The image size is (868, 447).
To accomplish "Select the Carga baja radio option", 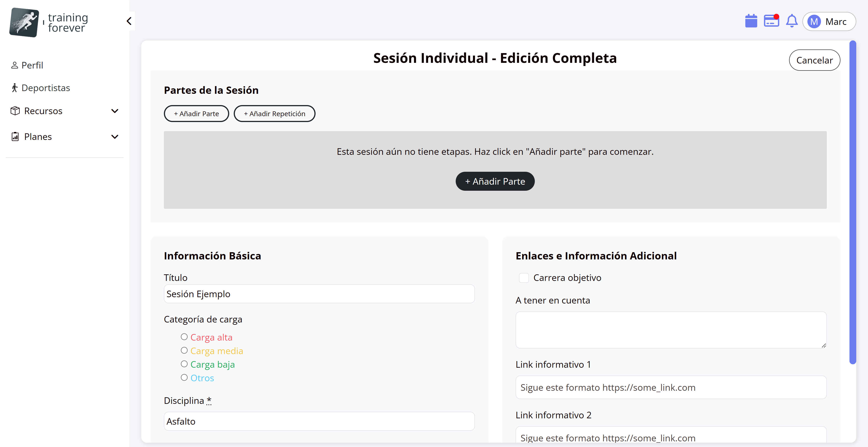I will click(x=184, y=364).
